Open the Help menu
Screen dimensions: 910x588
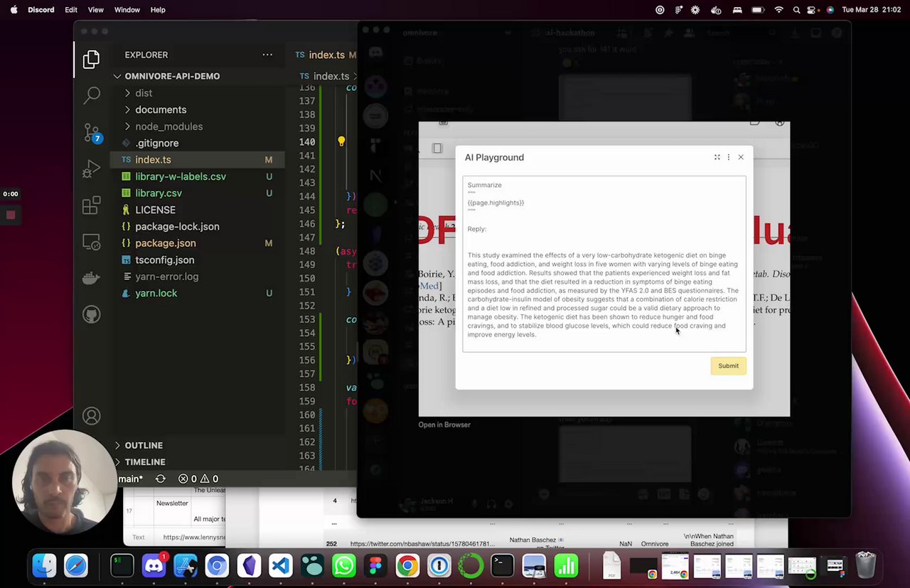pos(158,10)
